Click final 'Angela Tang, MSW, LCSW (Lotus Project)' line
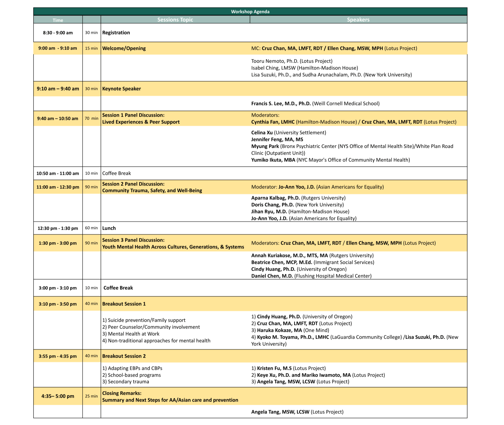The width and height of the screenshot is (504, 425). click(297, 412)
